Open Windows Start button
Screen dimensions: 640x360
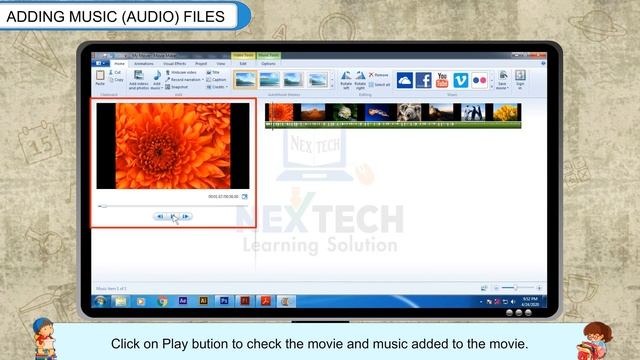(x=100, y=302)
